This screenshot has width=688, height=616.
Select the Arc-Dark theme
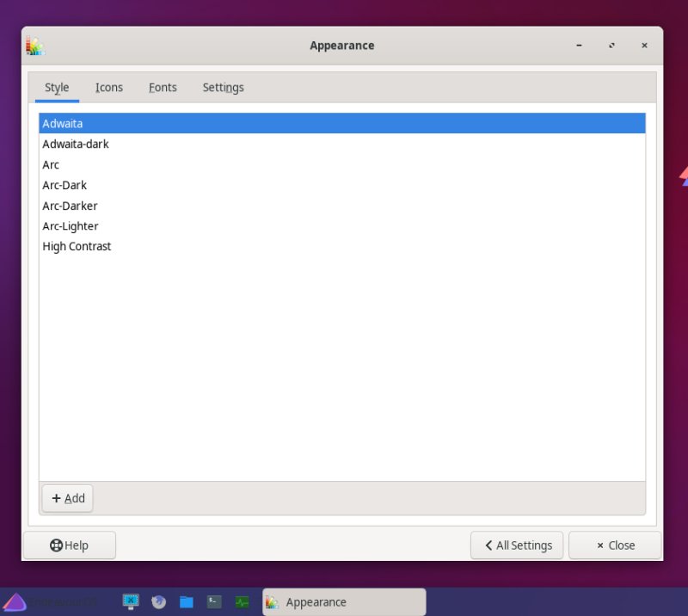pos(342,185)
